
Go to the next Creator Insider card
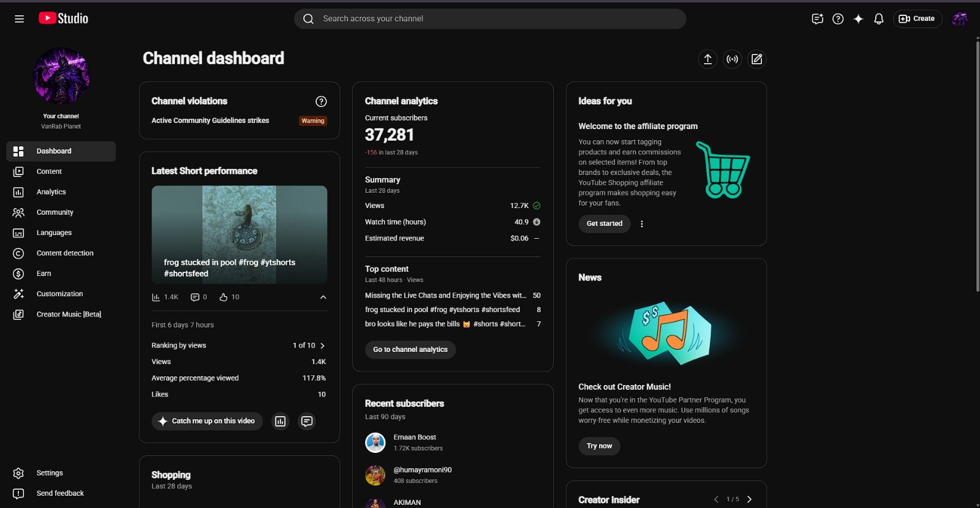[x=750, y=499]
